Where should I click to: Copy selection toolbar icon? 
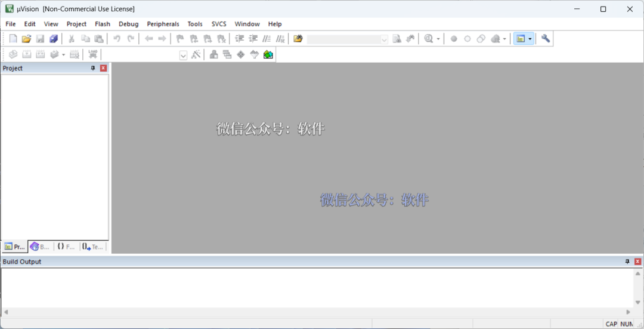[85, 39]
